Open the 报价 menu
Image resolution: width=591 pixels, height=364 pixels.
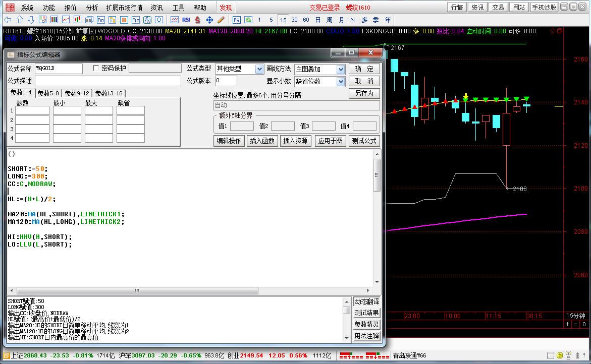click(x=71, y=8)
